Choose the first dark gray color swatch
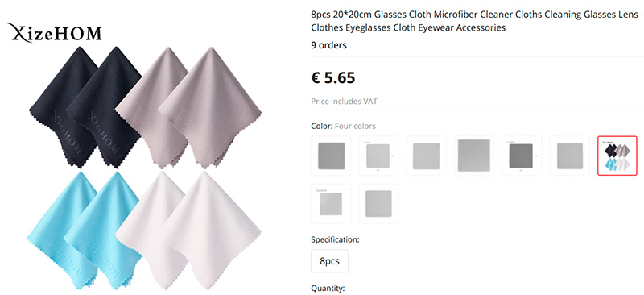Viewport: 644px width, 295px height. [x=331, y=156]
